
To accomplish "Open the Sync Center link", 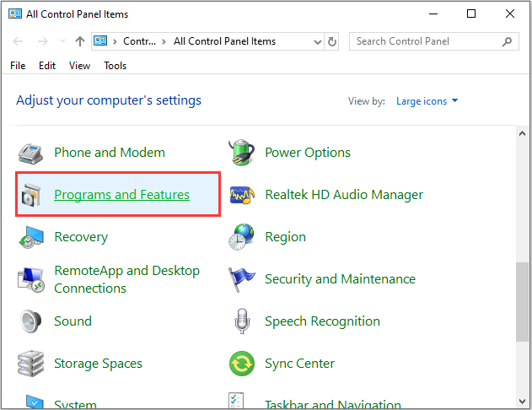I will click(299, 364).
